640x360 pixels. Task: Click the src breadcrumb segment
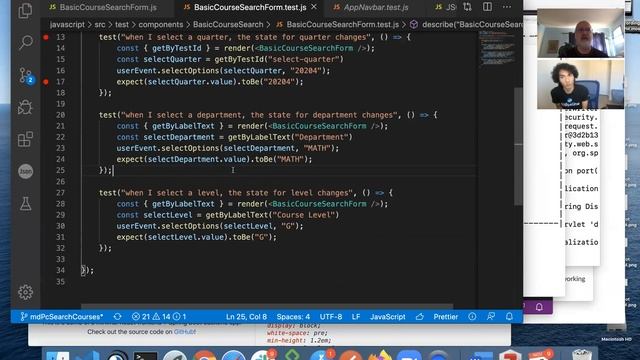pyautogui.click(x=100, y=24)
